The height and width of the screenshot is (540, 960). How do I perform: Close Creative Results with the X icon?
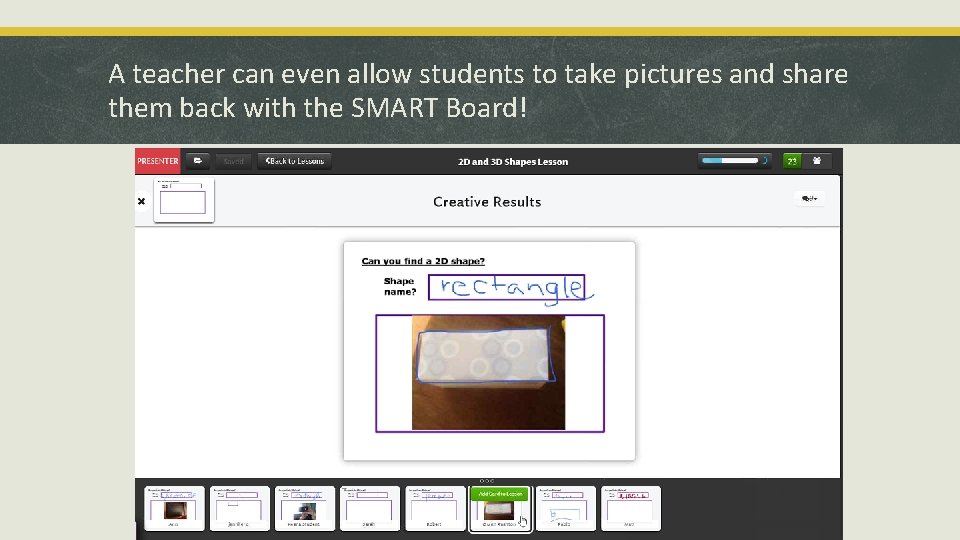141,201
